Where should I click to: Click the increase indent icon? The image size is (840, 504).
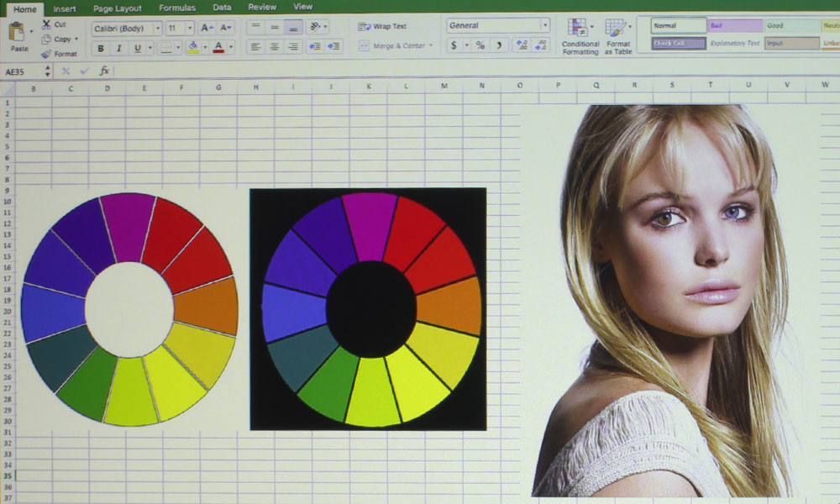(x=333, y=47)
